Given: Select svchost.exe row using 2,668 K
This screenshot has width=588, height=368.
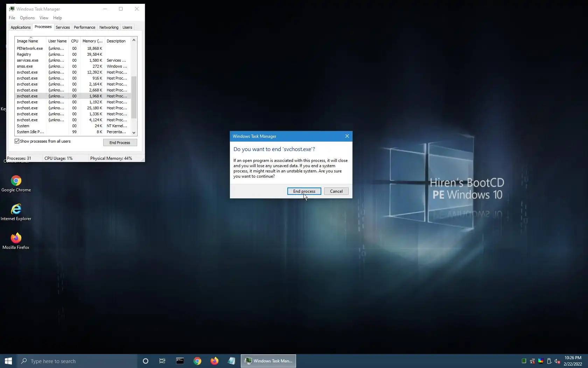Looking at the screenshot, I should [x=73, y=90].
